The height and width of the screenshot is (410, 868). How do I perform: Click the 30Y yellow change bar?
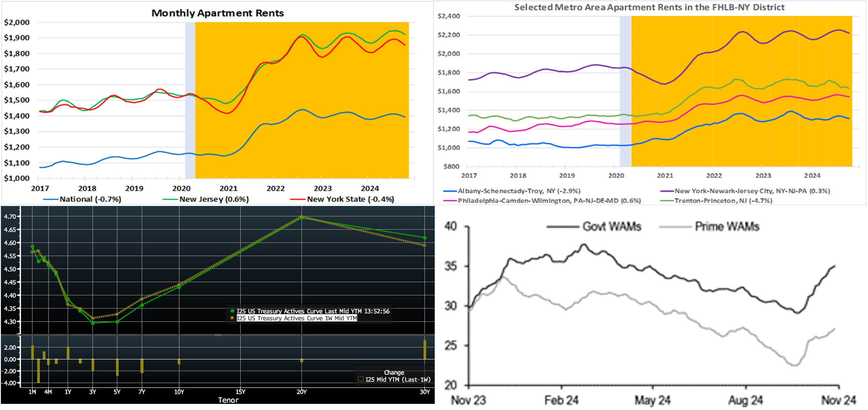[425, 350]
